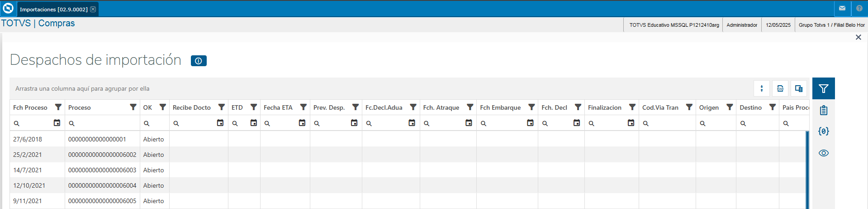This screenshot has width=868, height=209.
Task: Click the Administrador user button
Action: coord(742,25)
